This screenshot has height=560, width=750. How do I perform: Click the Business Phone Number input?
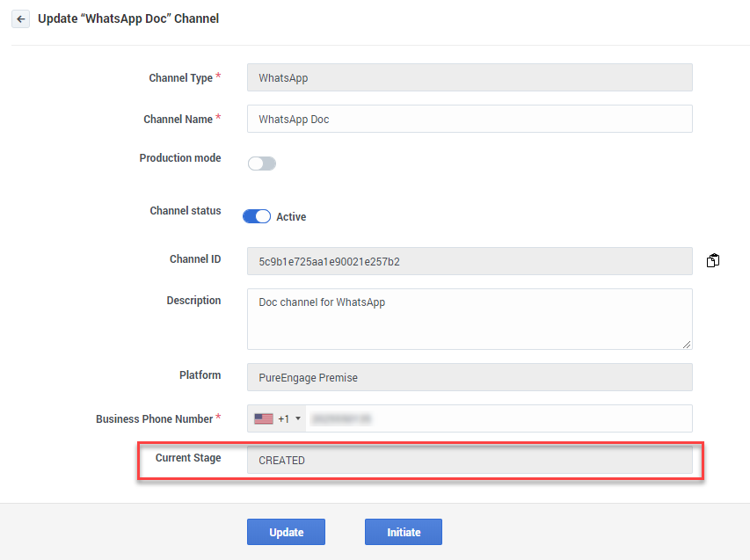[498, 418]
